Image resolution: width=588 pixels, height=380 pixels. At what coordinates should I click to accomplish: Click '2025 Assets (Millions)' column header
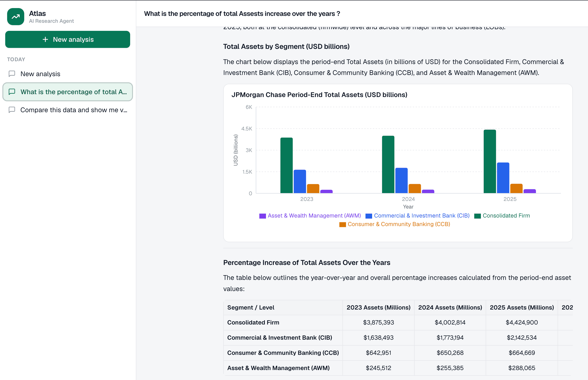click(x=522, y=307)
